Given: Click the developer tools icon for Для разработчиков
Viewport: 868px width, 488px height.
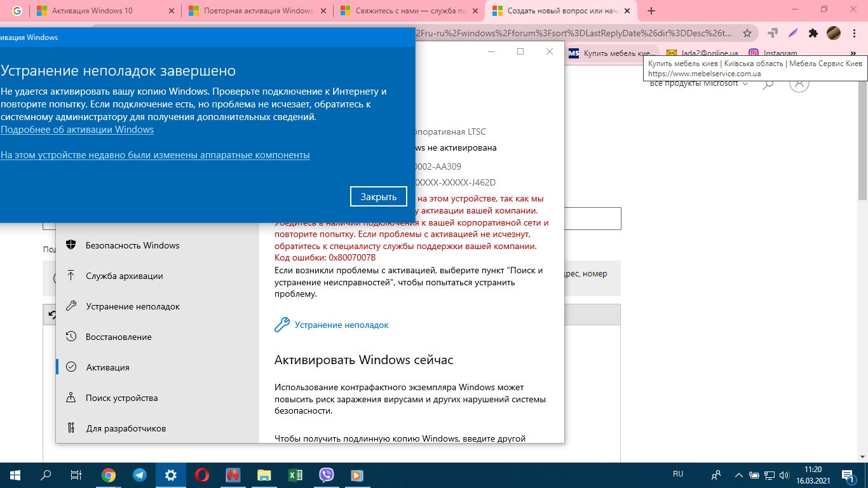Looking at the screenshot, I should click(x=71, y=428).
